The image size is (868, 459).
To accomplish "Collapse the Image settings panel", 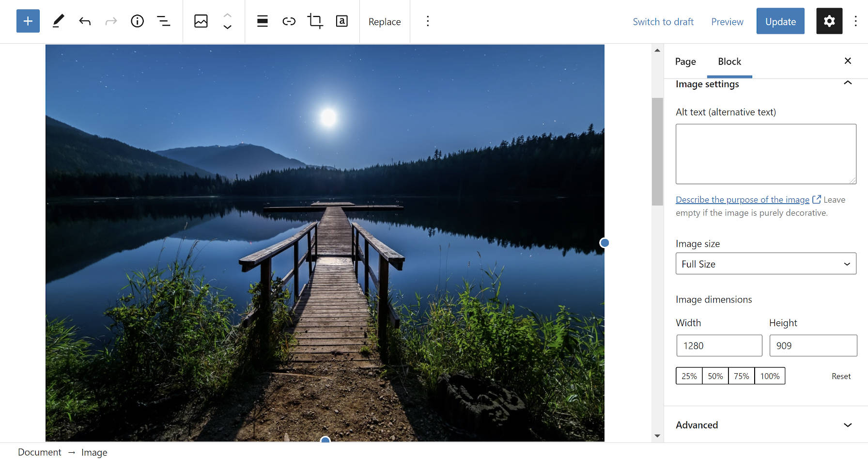I will 847,83.
